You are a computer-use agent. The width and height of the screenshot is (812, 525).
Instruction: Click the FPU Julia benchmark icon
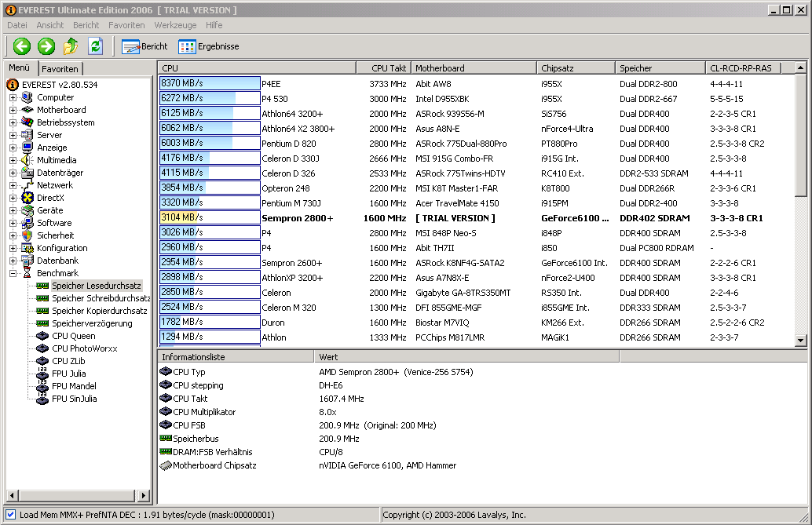tap(42, 374)
